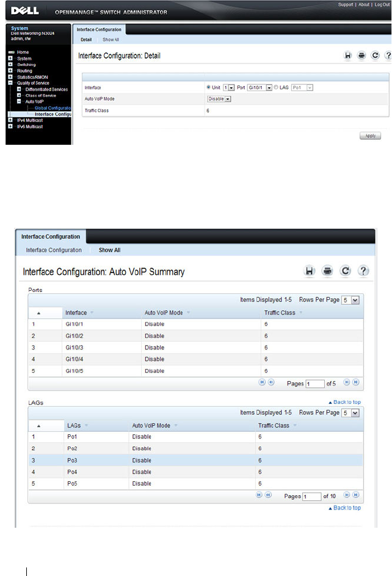Expand the Routing tree node
This screenshot has height=576, width=392.
point(10,70)
